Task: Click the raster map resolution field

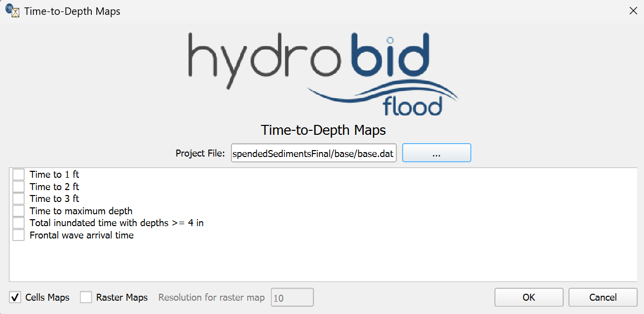Action: pyautogui.click(x=292, y=297)
